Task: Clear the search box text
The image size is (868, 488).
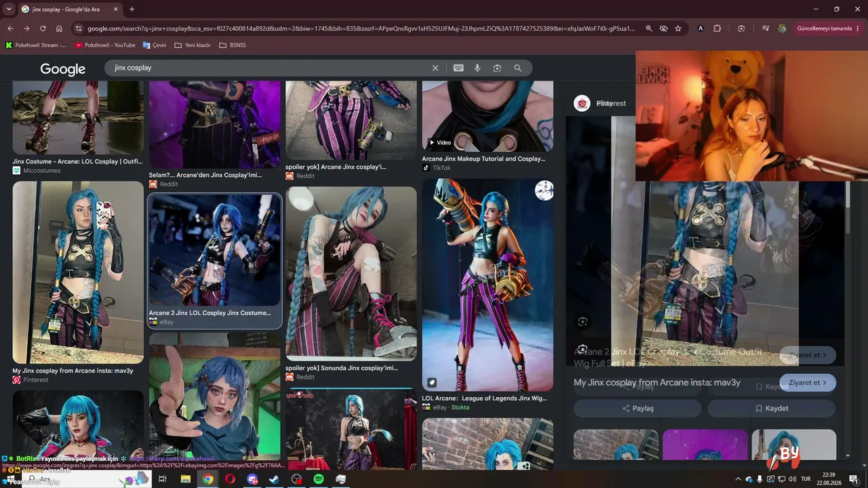Action: pos(435,68)
